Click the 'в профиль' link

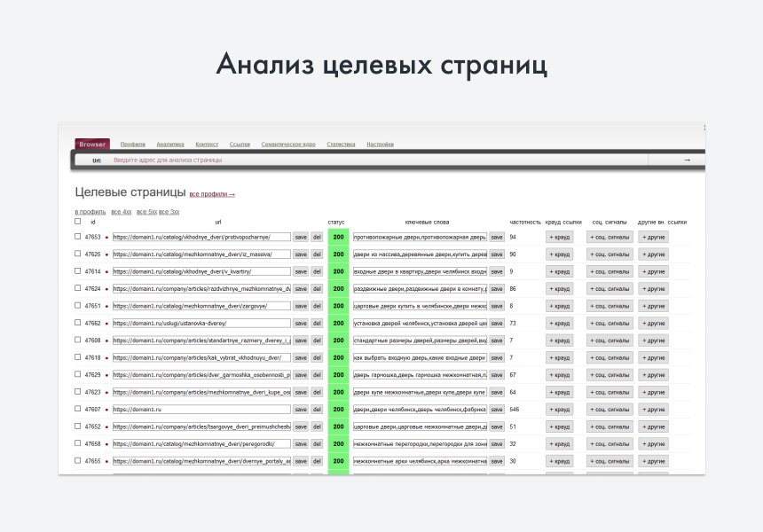(90, 212)
